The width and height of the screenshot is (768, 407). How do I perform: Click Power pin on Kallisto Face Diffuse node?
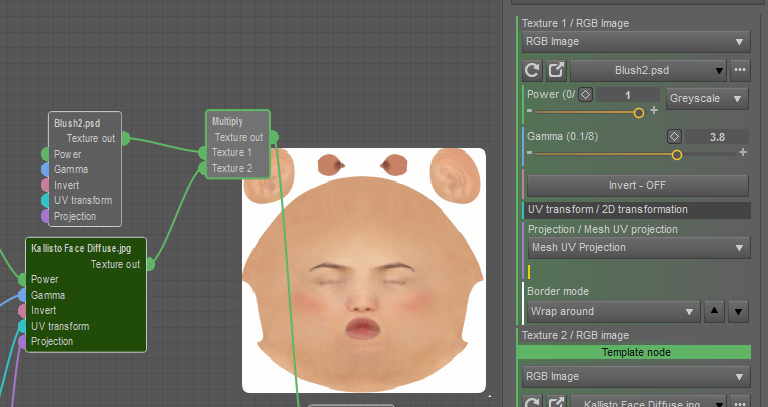[x=22, y=280]
